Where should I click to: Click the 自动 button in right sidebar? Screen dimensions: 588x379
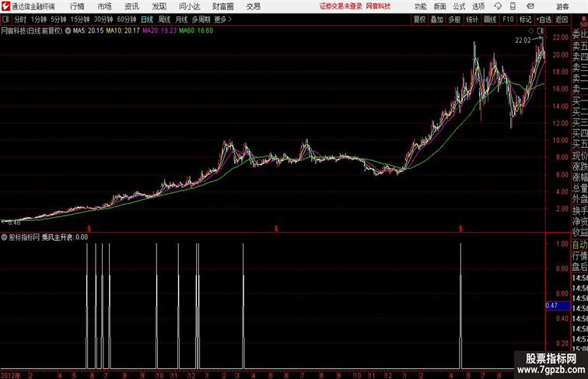[579, 244]
